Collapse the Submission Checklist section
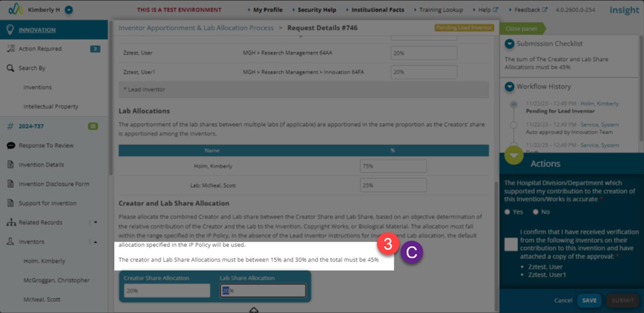644x313 pixels. tap(509, 43)
